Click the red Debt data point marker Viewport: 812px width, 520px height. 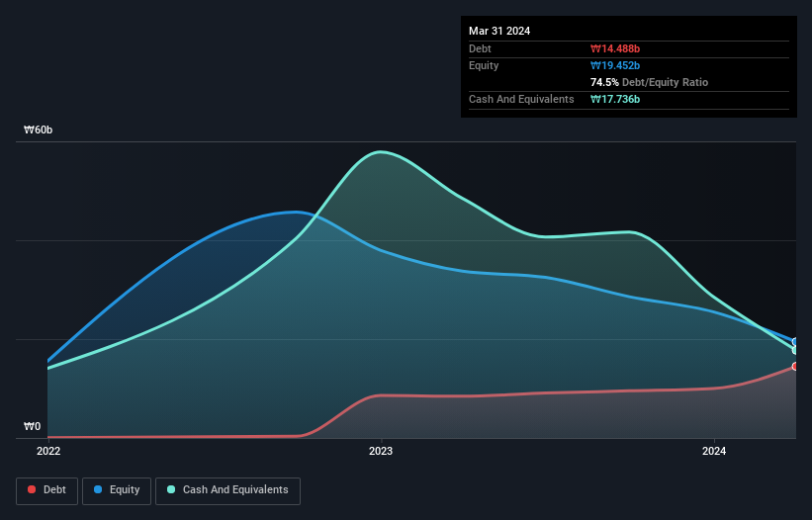pyautogui.click(x=796, y=367)
